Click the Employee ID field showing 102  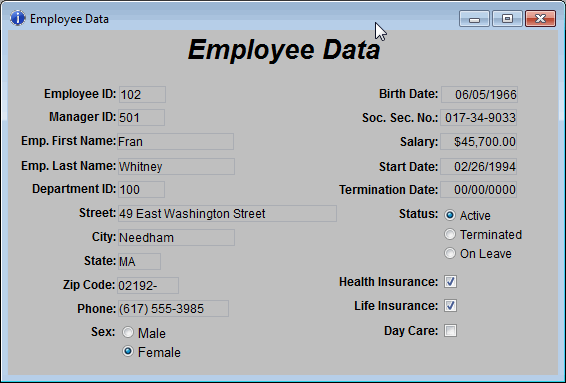click(142, 95)
